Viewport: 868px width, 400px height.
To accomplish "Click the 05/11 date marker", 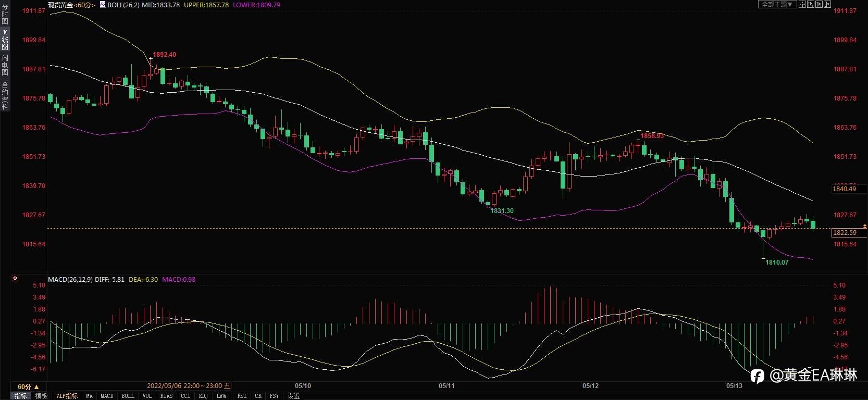I will pyautogui.click(x=447, y=386).
